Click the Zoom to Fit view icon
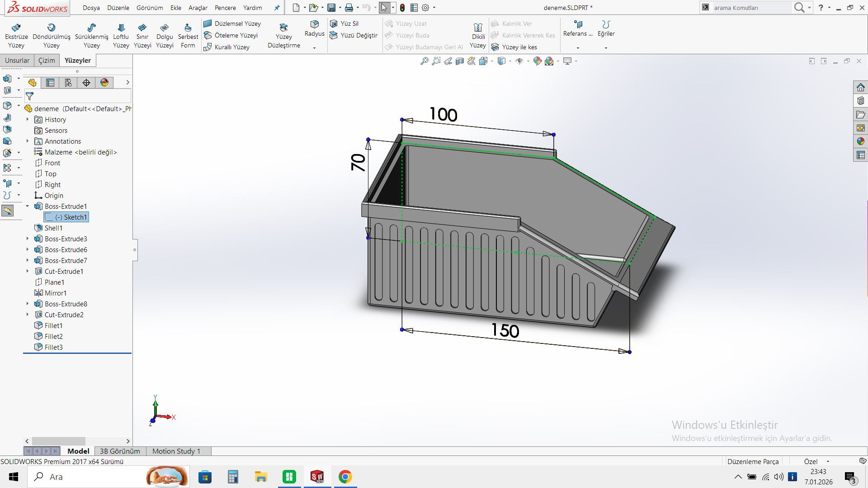The width and height of the screenshot is (868, 488). click(424, 61)
